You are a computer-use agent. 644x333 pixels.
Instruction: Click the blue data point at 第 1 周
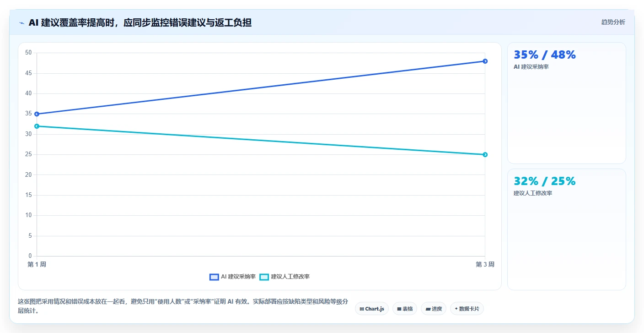pos(37,114)
